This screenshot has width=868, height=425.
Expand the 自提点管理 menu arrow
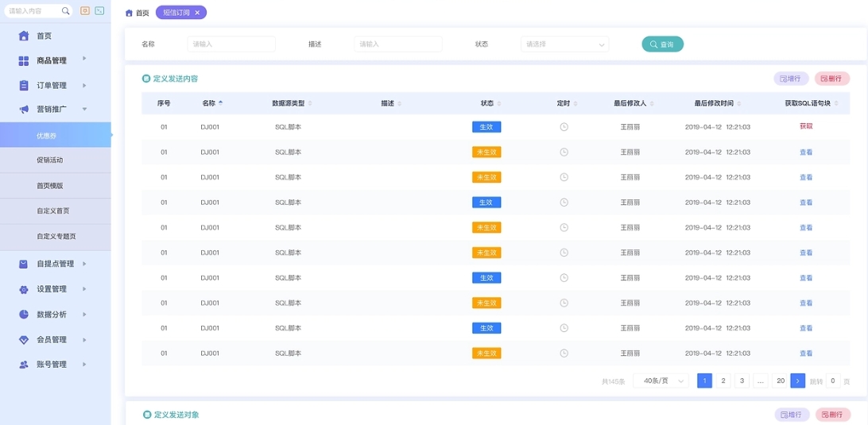point(85,264)
